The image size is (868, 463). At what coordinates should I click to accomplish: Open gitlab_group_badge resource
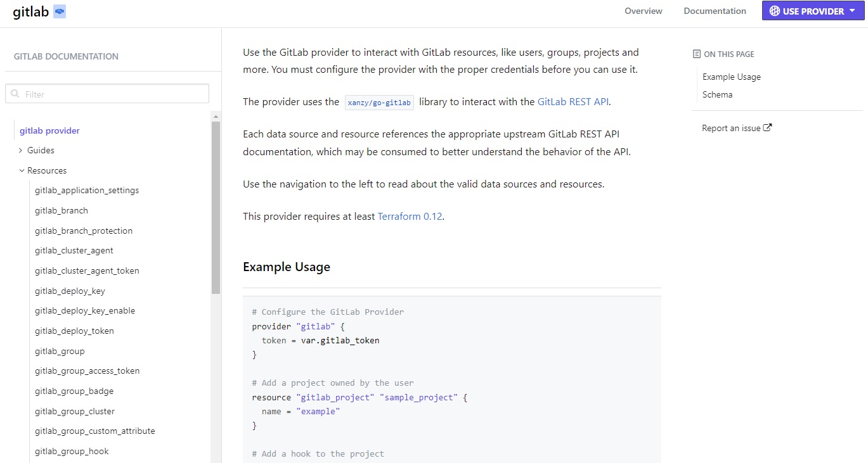click(x=74, y=391)
